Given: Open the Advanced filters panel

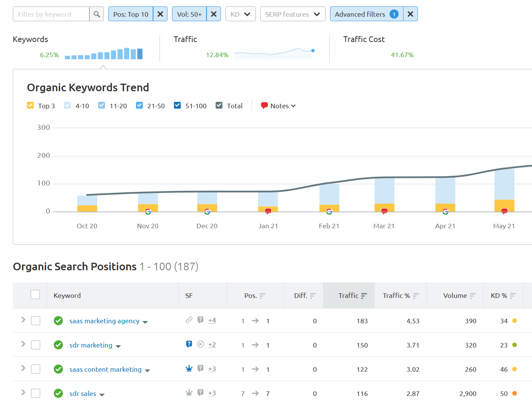Looking at the screenshot, I should point(366,14).
